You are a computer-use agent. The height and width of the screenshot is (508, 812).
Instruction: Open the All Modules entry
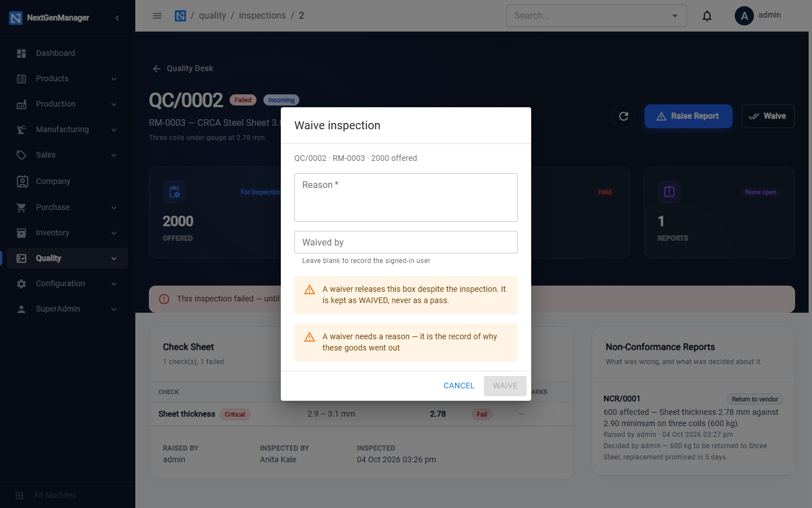tap(68, 495)
